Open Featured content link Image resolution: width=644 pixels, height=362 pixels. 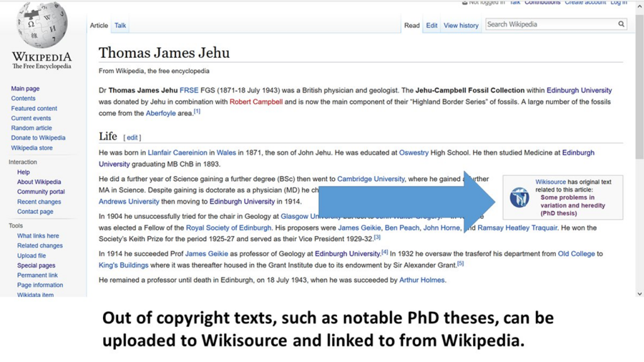pyautogui.click(x=34, y=108)
